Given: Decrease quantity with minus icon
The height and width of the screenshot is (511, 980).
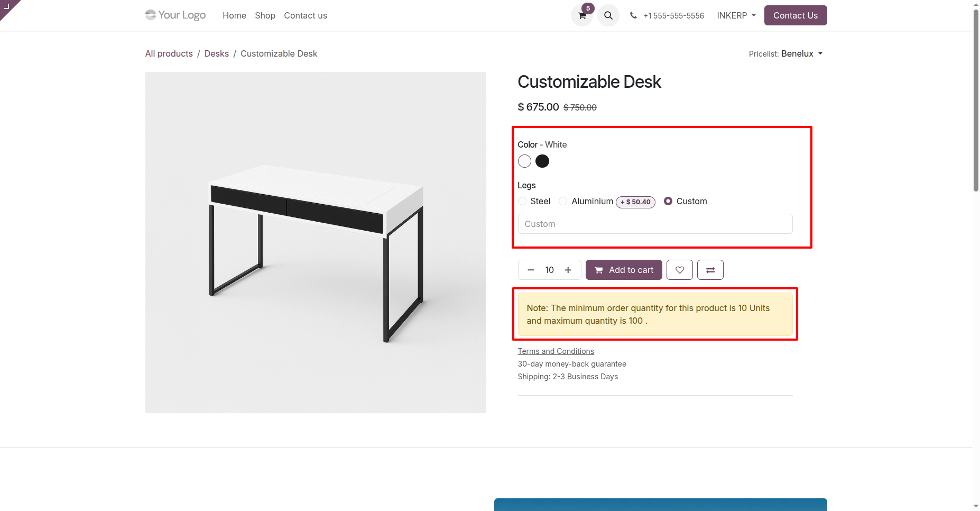Looking at the screenshot, I should coord(531,270).
